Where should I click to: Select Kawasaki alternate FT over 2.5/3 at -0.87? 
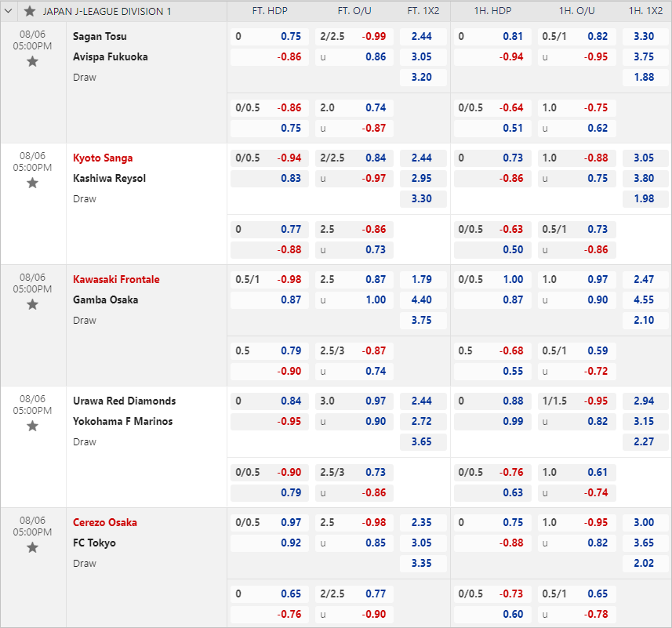[354, 350]
